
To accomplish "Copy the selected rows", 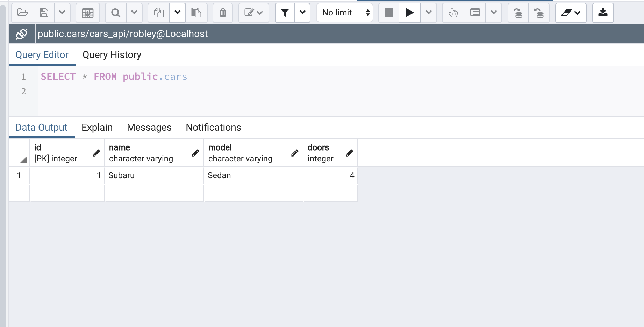I will point(158,13).
